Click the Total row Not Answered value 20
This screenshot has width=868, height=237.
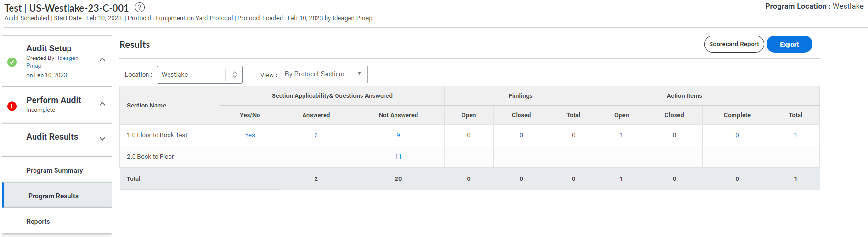pos(398,179)
